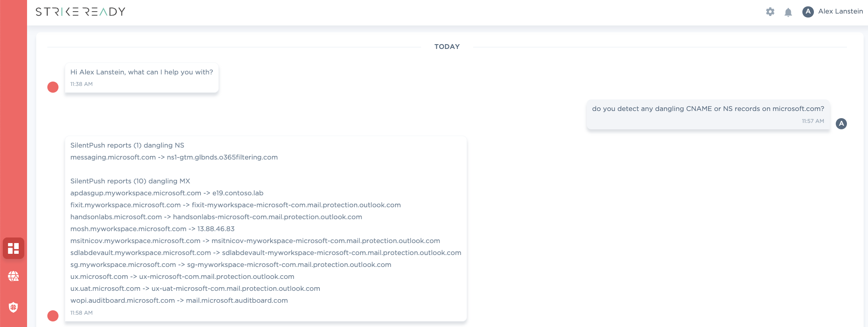Click the bot avatar beside greeting message
Image resolution: width=868 pixels, height=327 pixels.
[53, 87]
